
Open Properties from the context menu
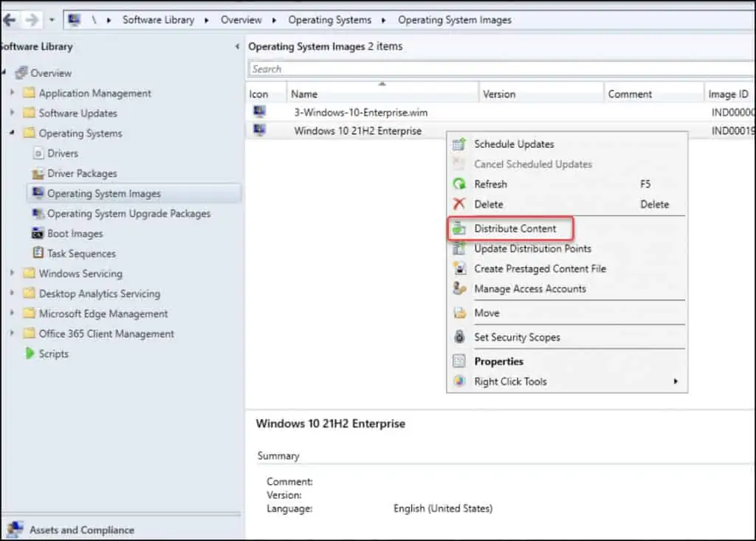pos(498,361)
